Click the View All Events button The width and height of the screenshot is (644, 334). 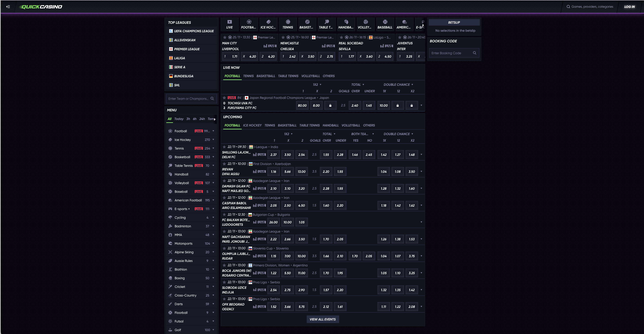point(323,319)
